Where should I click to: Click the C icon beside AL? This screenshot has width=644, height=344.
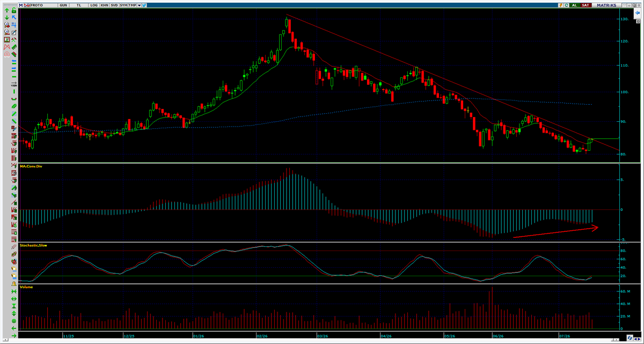tap(566, 5)
